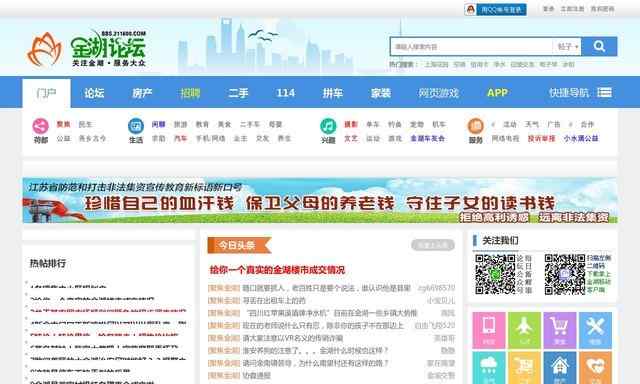Click the blue 生活 category icon

136,126
